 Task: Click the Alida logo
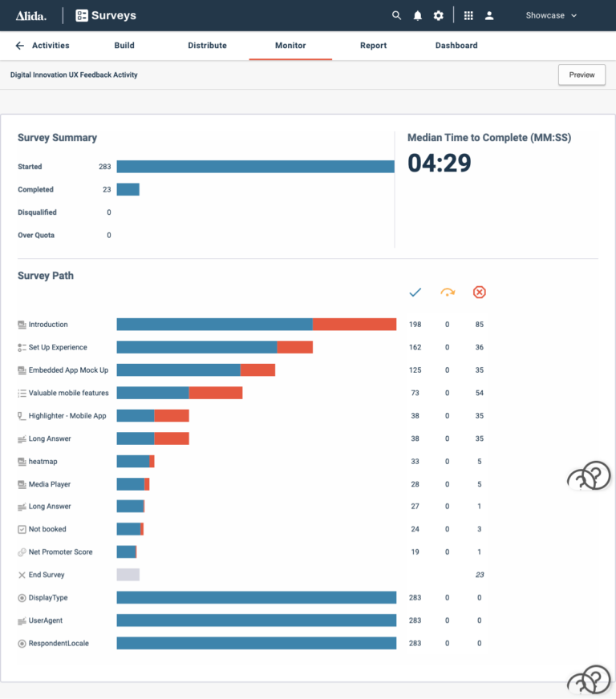tap(31, 15)
